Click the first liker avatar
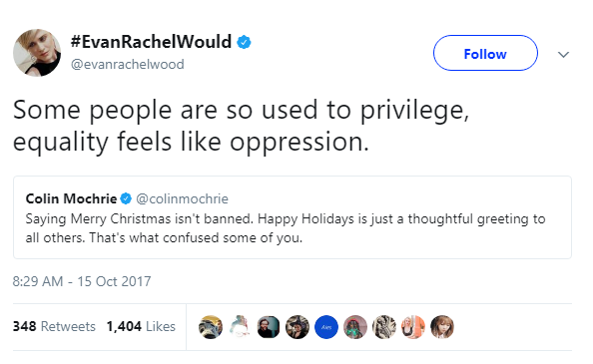Viewport: 593px width, 364px height. (x=211, y=327)
